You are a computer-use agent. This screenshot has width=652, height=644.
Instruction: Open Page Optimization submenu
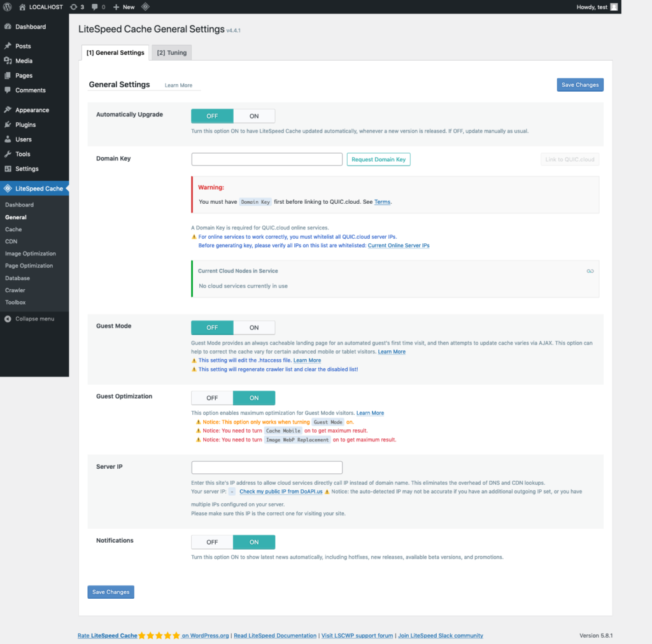[29, 266]
